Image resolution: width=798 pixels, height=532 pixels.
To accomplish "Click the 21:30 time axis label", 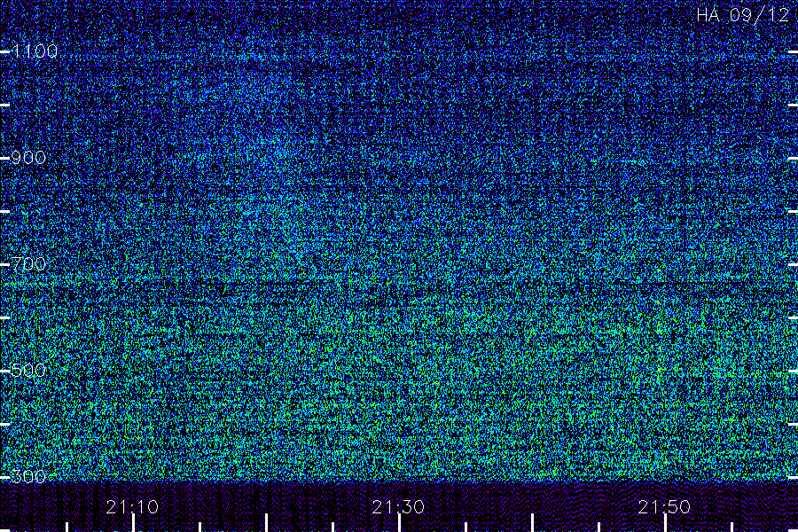I will [398, 507].
